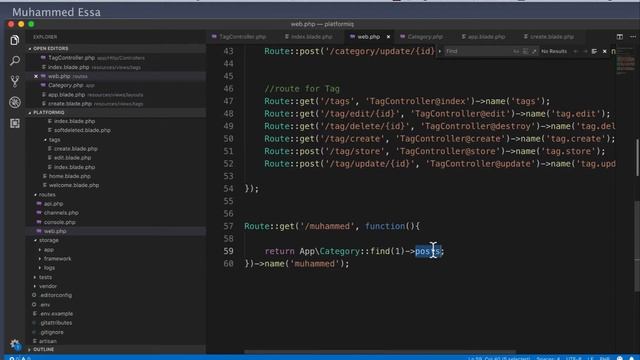
Task: Open the artisan file
Action: point(48,341)
